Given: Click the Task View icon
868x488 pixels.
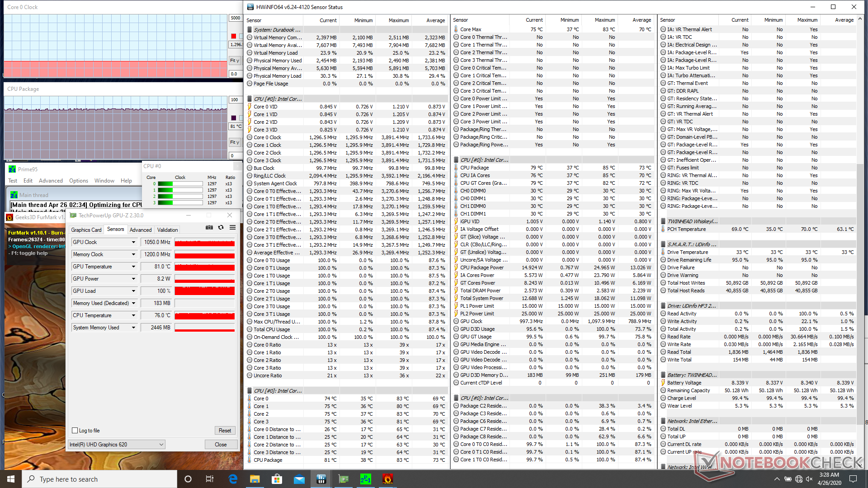Looking at the screenshot, I should [x=210, y=479].
